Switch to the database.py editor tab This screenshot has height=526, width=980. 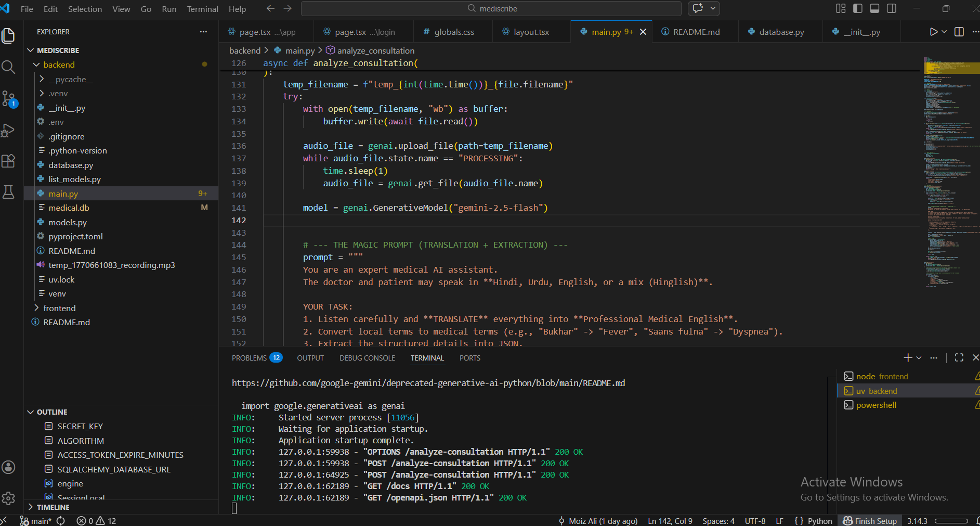781,32
